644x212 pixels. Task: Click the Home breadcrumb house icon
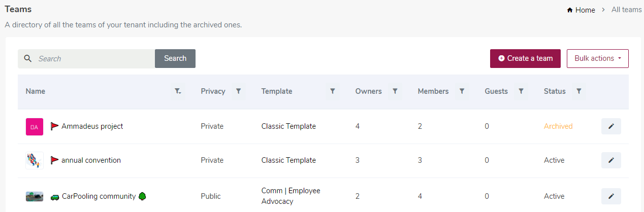(570, 10)
